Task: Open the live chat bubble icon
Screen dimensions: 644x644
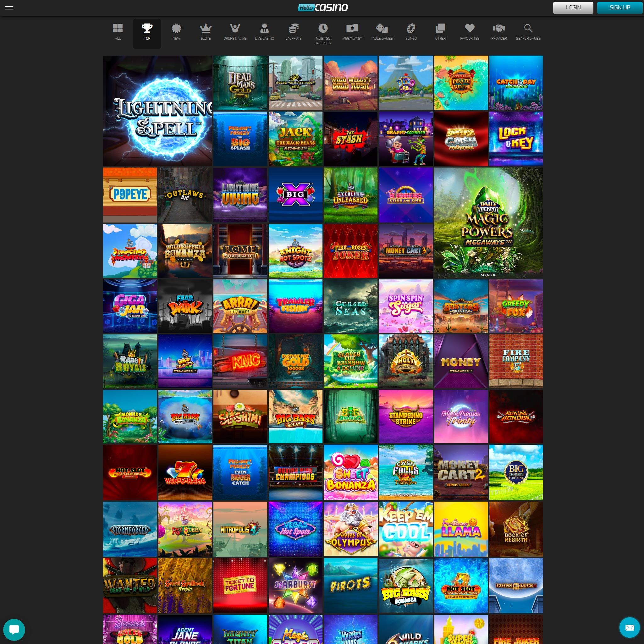Action: tap(14, 629)
